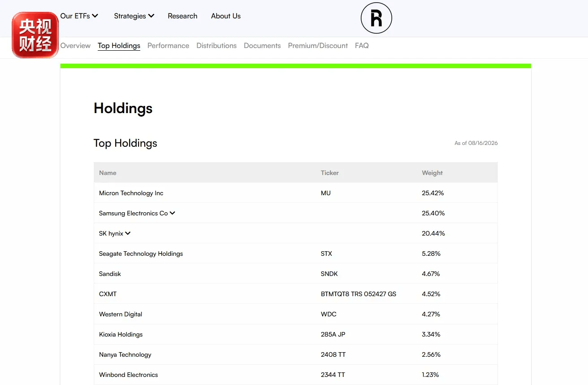Open the Strategies dropdown menu
The height and width of the screenshot is (385, 588).
(134, 16)
